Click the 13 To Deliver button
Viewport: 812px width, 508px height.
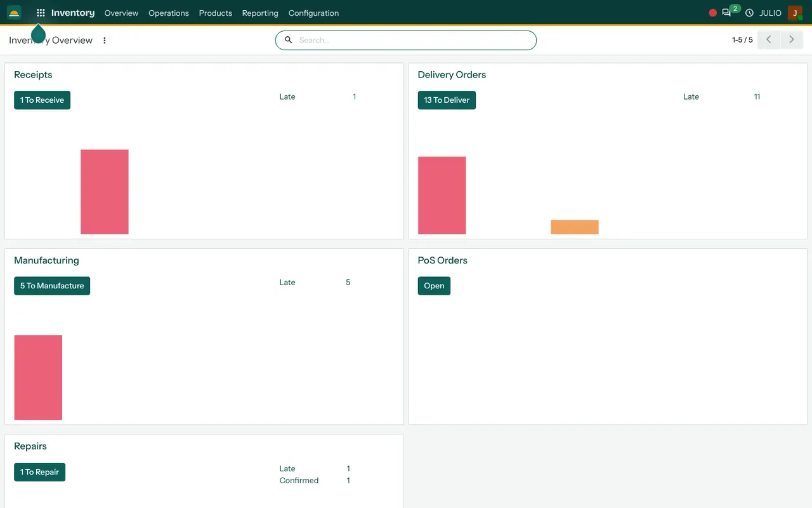tap(447, 100)
